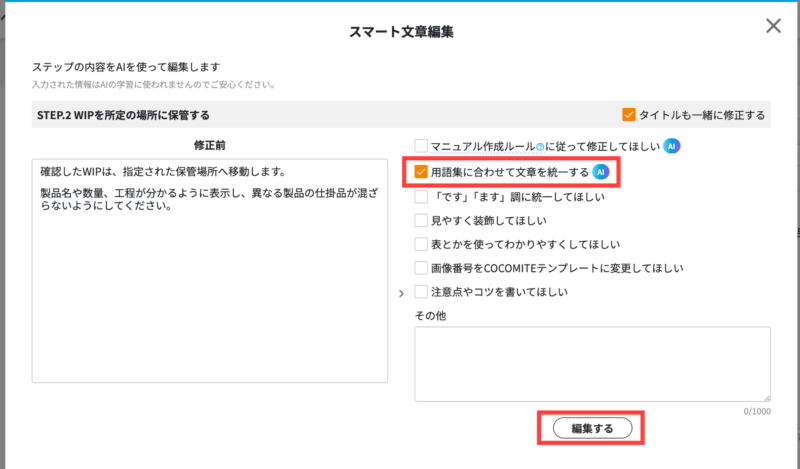Image resolution: width=800 pixels, height=469 pixels.
Task: Expand the chevron beside 注意点やコツ row
Action: (x=402, y=293)
